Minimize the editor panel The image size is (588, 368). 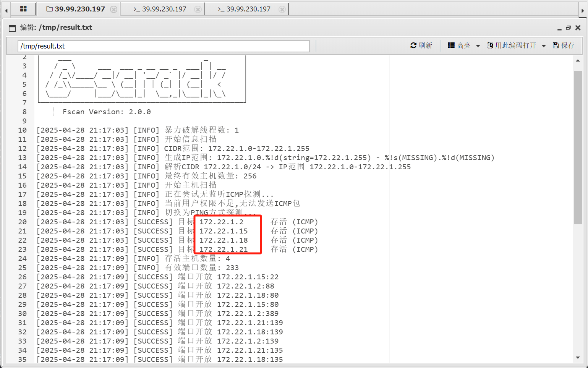[x=559, y=28]
